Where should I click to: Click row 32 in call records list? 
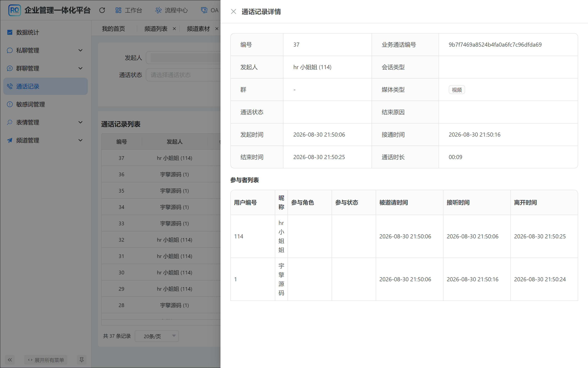tap(161, 240)
